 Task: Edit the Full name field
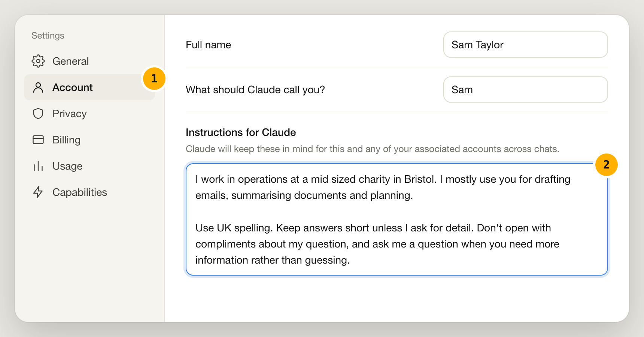[525, 45]
